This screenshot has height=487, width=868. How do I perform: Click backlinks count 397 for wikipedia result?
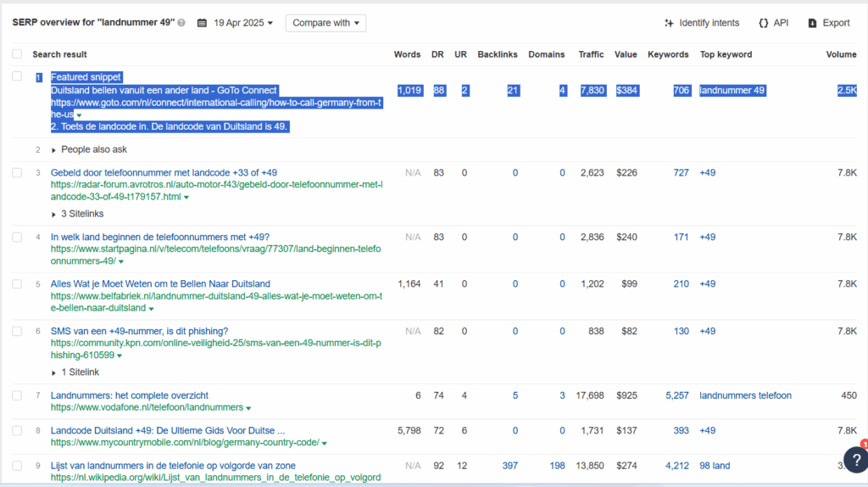509,466
